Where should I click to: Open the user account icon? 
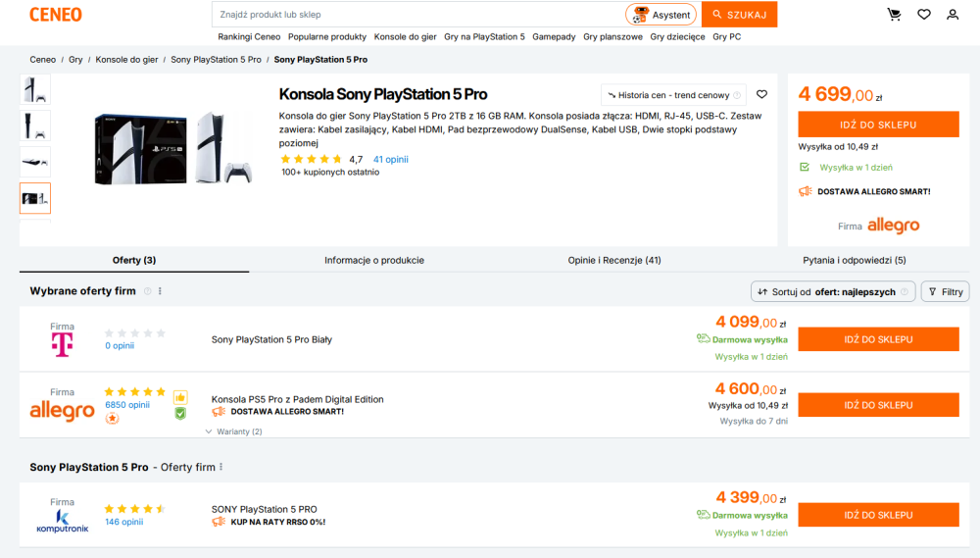[952, 15]
